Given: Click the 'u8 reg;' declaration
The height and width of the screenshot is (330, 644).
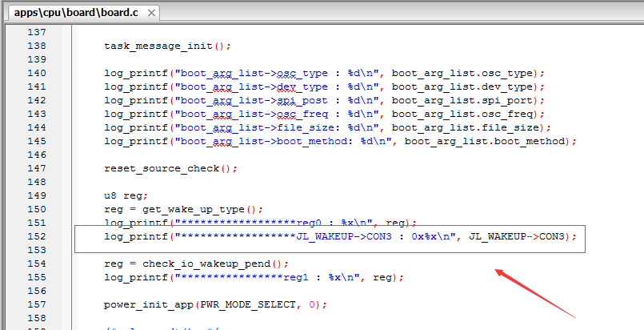Looking at the screenshot, I should [126, 195].
